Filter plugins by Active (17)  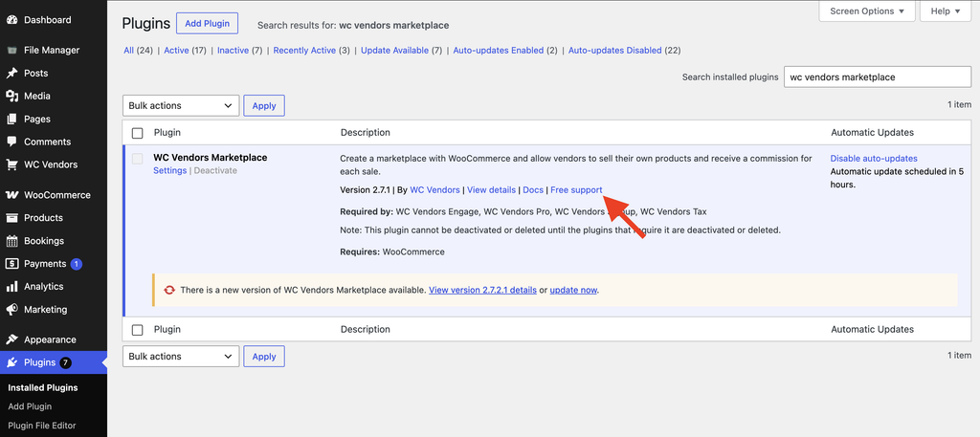click(x=185, y=51)
